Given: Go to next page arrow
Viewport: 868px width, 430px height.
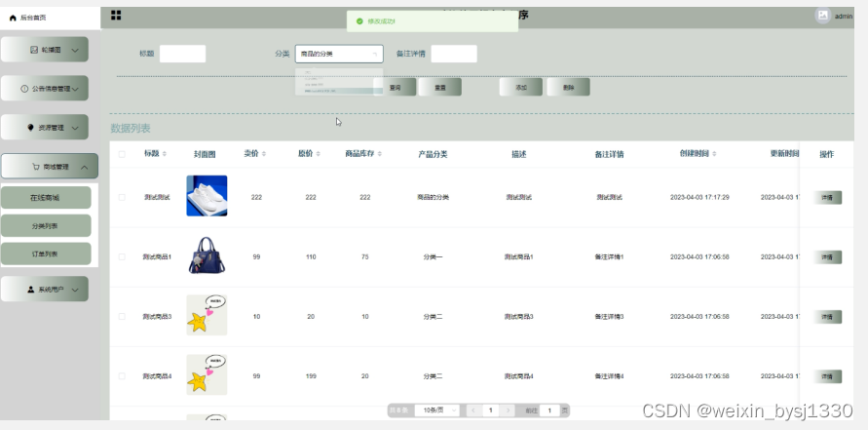Looking at the screenshot, I should pyautogui.click(x=508, y=410).
